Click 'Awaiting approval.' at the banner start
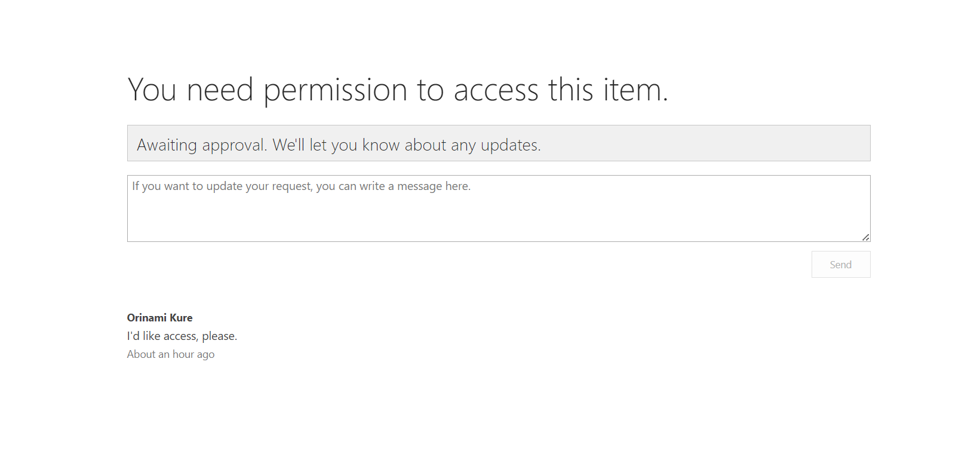The image size is (980, 463). pos(201,145)
